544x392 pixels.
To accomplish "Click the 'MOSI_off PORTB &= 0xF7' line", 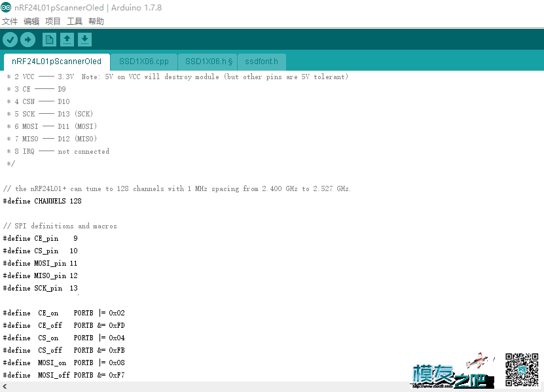I will click(x=64, y=376).
